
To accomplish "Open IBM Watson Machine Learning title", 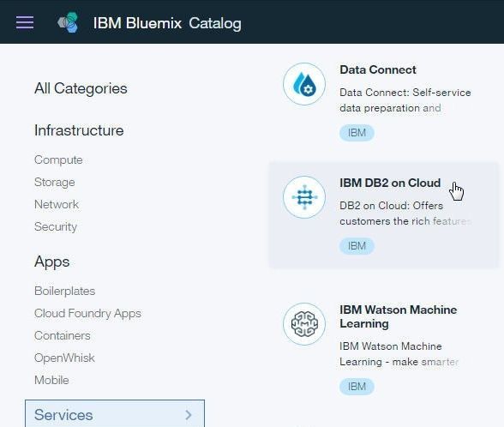I will 399,316.
